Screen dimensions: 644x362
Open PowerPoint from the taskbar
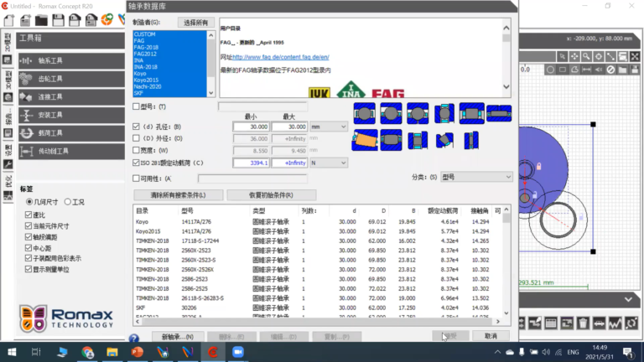[x=138, y=352]
